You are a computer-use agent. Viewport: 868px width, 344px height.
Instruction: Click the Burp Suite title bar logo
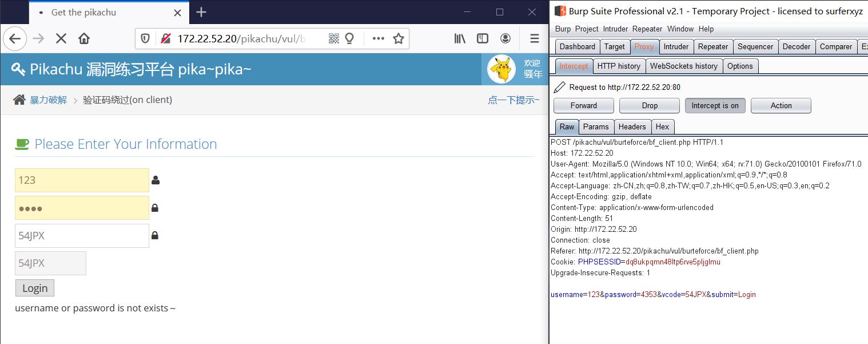[x=560, y=11]
